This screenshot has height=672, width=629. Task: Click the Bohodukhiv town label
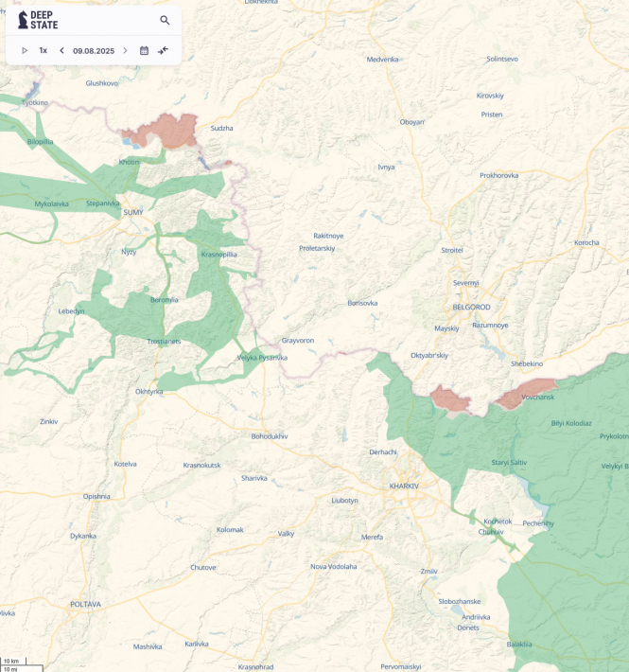(x=270, y=436)
